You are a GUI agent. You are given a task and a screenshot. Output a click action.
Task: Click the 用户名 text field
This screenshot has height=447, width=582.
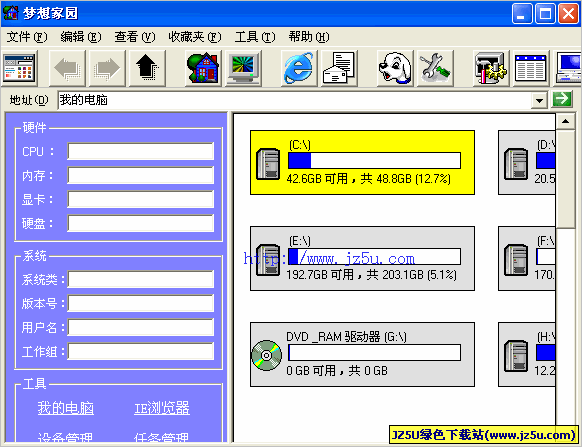point(141,327)
